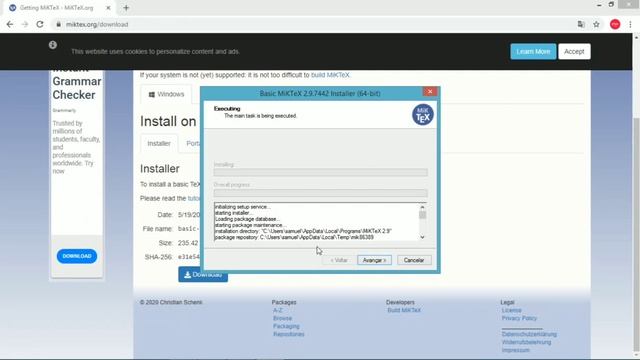The height and width of the screenshot is (360, 640).
Task: Close the Getting MiKTeX tab
Action: coord(108,8)
